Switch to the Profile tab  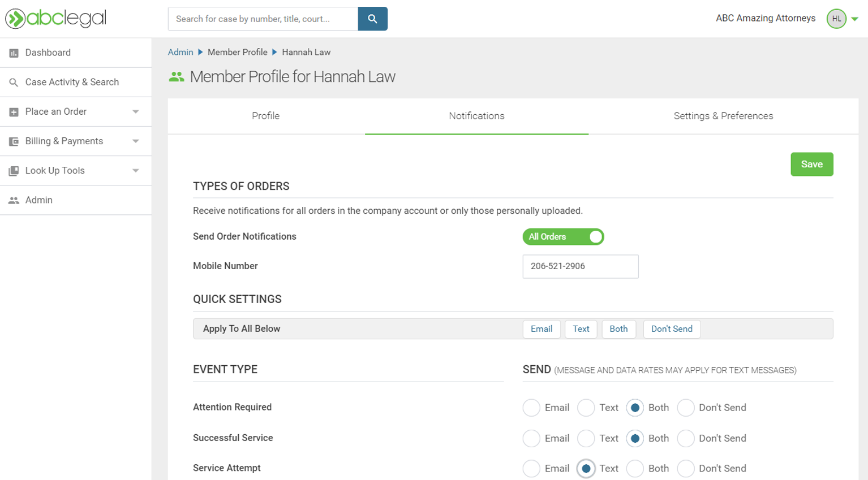click(x=266, y=116)
